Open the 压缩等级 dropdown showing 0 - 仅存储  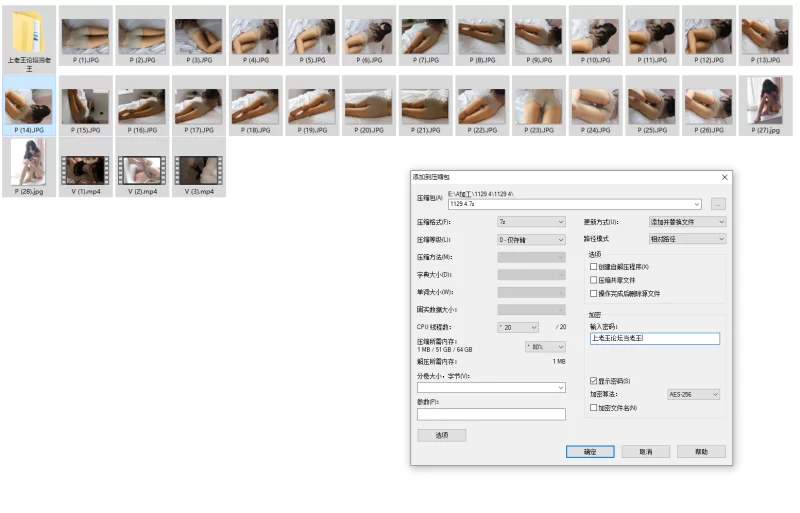pos(531,239)
